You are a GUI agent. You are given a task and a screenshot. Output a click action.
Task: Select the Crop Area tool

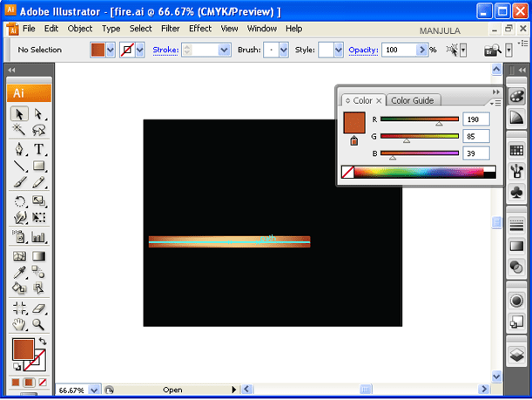[x=19, y=308]
